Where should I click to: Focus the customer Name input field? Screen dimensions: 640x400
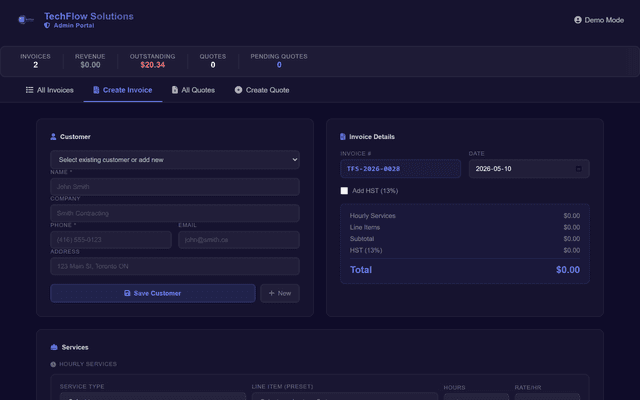click(175, 187)
